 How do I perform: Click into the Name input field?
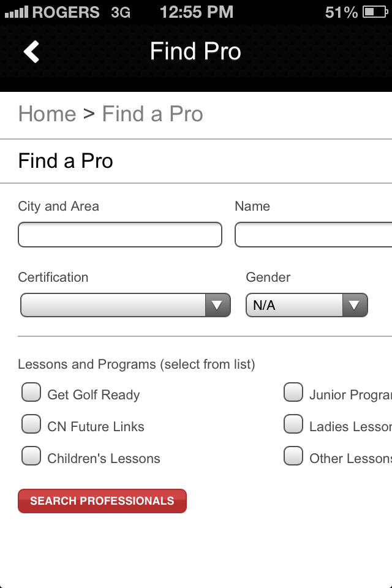(313, 235)
